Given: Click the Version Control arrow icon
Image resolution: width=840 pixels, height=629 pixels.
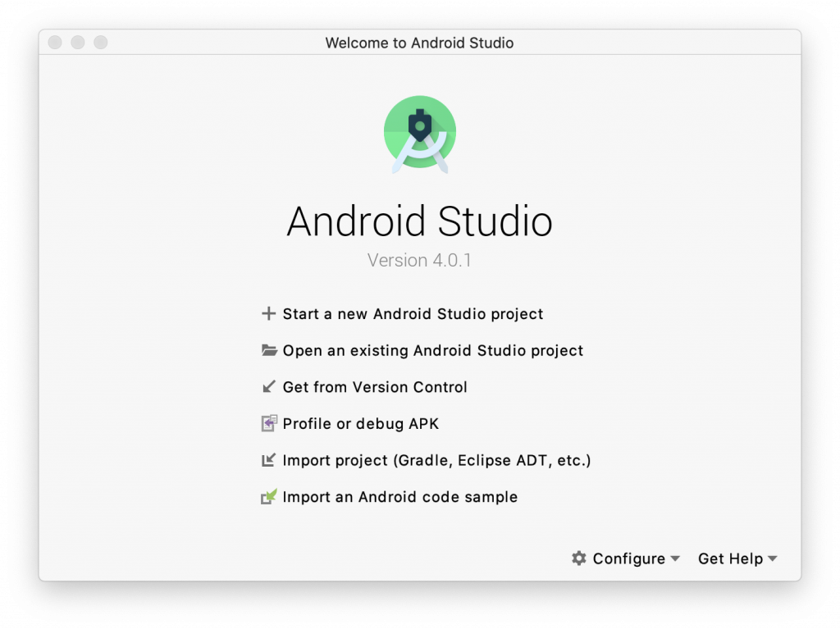Looking at the screenshot, I should tap(268, 387).
